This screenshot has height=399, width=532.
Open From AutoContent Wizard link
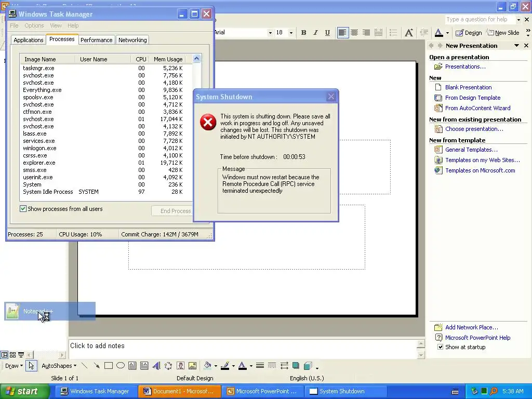pos(478,108)
